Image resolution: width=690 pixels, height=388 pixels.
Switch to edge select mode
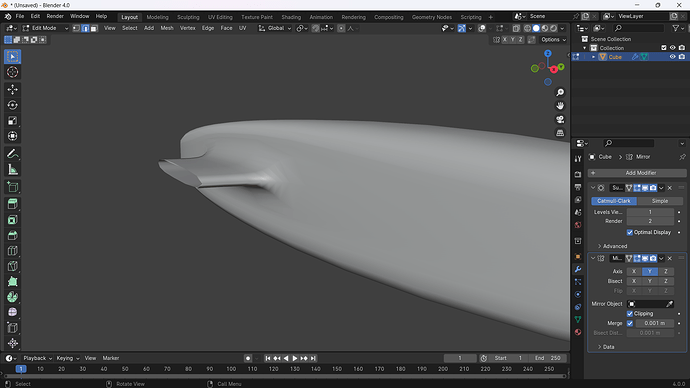85,28
